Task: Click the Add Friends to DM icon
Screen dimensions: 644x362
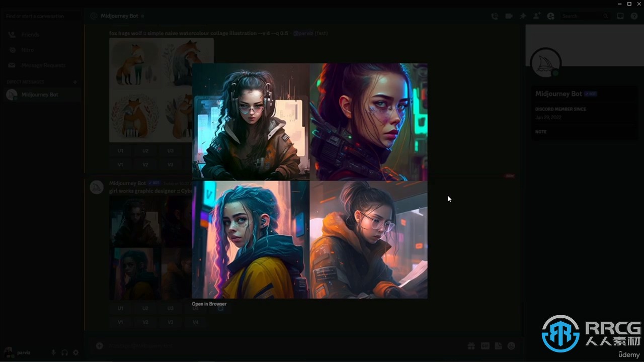Action: [x=537, y=16]
